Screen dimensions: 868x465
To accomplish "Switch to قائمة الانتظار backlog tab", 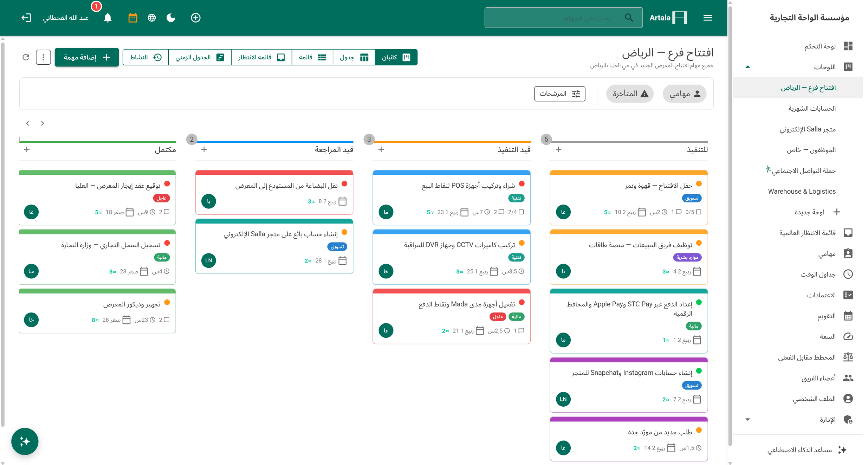I will click(x=261, y=57).
